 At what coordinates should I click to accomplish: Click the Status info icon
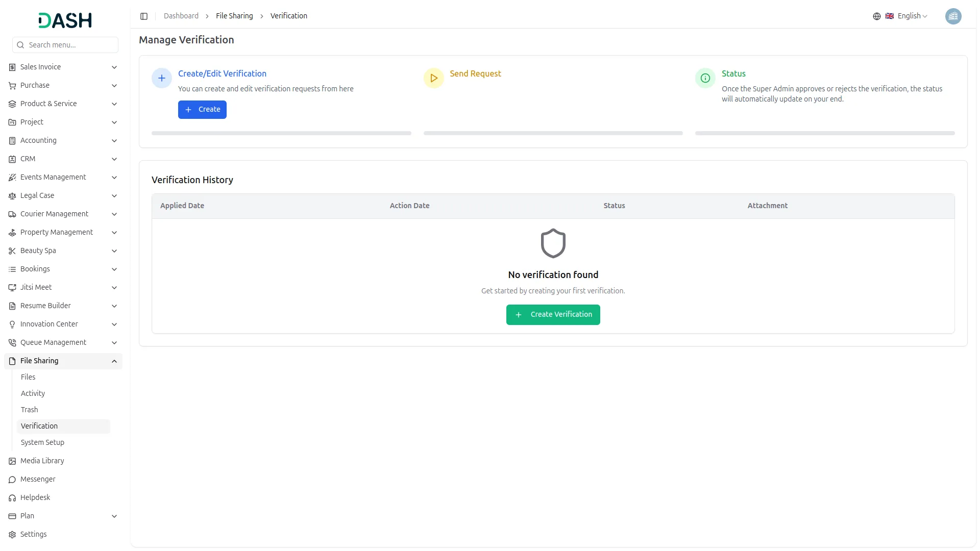click(x=705, y=78)
